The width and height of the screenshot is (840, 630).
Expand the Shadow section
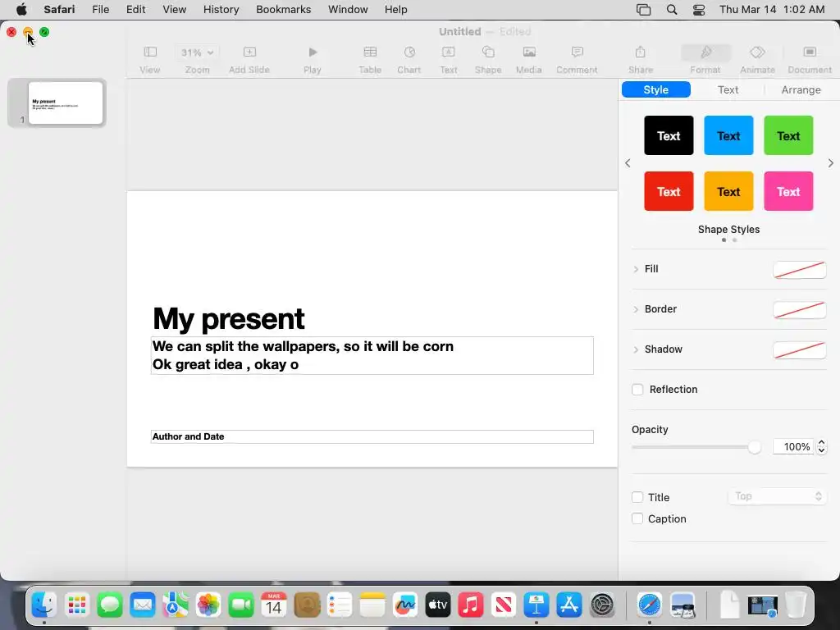coord(636,349)
